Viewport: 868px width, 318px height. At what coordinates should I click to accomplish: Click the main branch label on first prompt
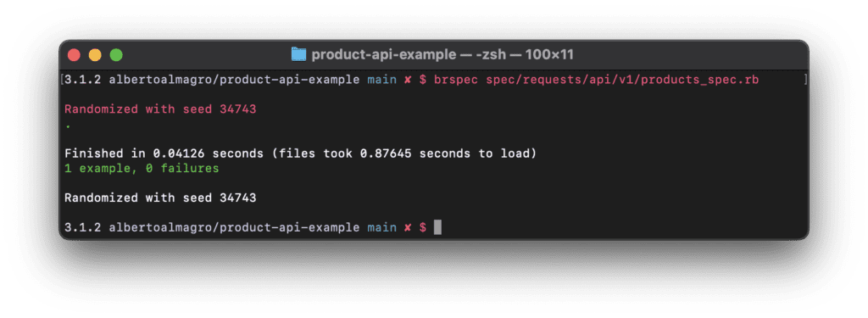point(382,80)
